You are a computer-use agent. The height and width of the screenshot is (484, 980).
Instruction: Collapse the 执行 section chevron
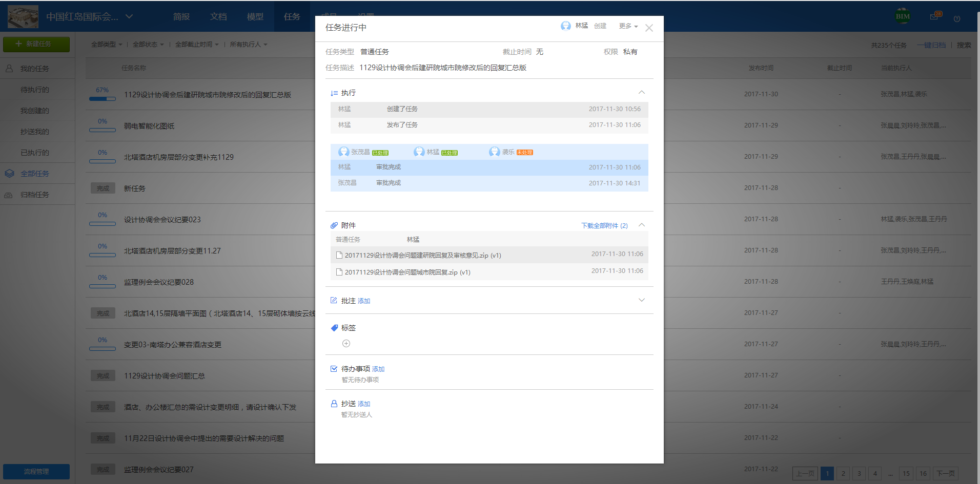click(642, 93)
